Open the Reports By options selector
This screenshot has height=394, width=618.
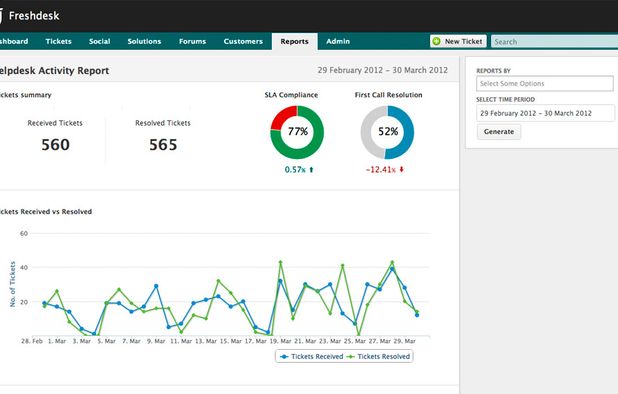[x=545, y=84]
